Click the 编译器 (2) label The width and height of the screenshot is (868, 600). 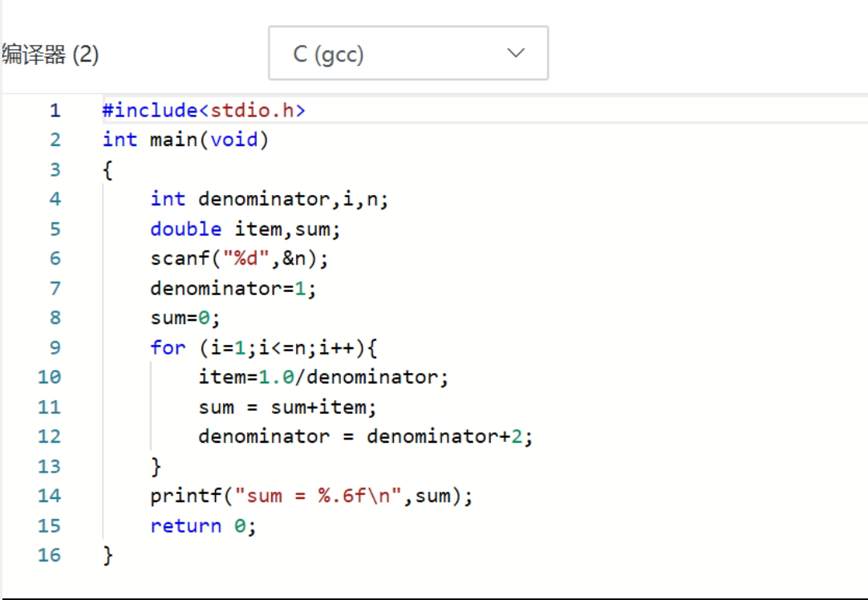pos(50,55)
